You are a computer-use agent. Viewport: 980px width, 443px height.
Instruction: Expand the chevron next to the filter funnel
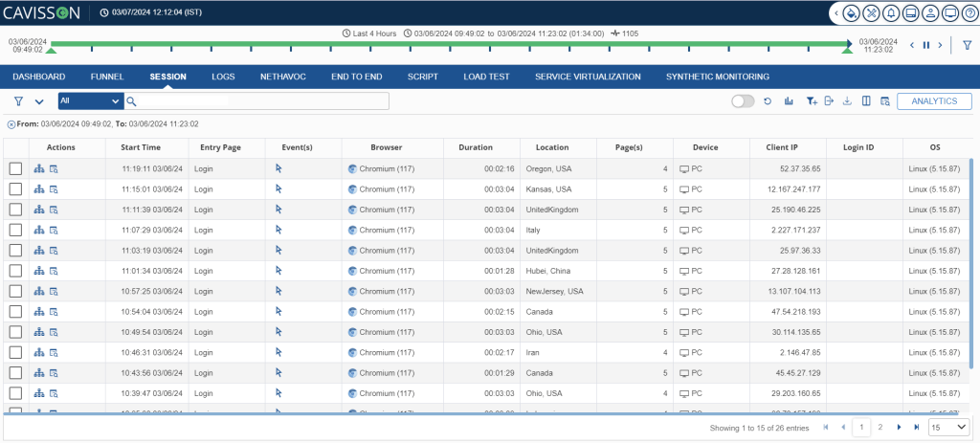[x=39, y=101]
